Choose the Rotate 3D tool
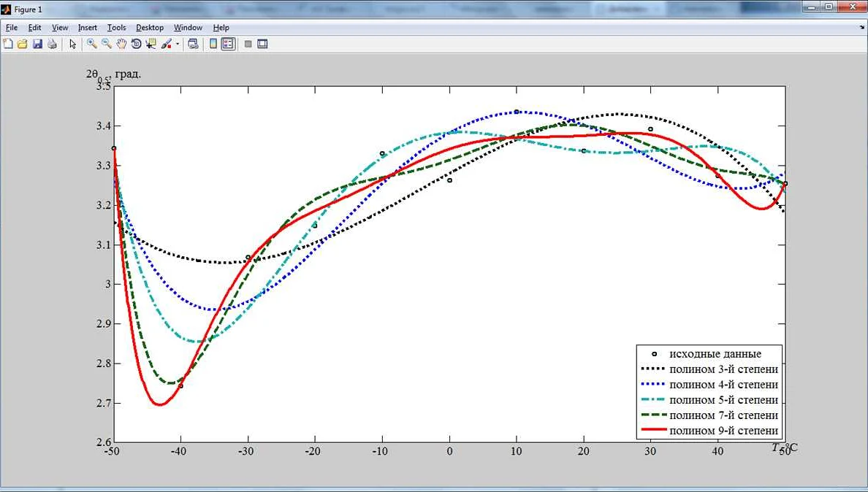 [x=136, y=44]
